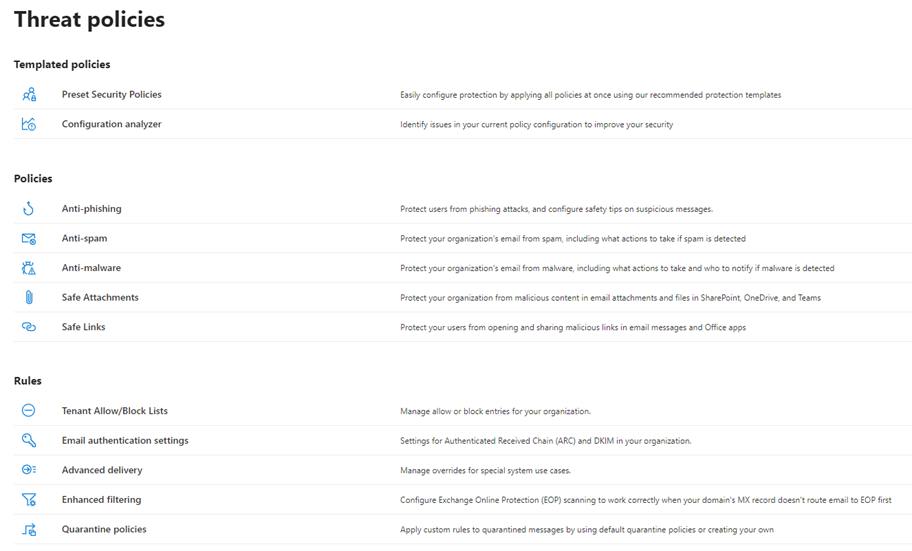Open Preset Security Policies
Viewport: 912px width, 551px height.
click(x=112, y=94)
